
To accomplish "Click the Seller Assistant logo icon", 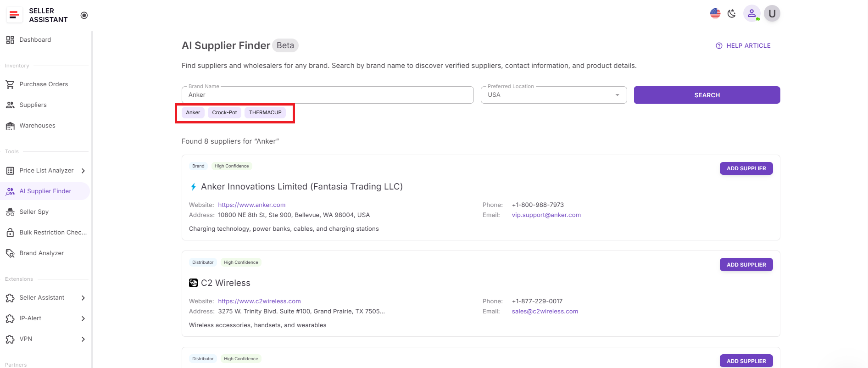I will [14, 15].
